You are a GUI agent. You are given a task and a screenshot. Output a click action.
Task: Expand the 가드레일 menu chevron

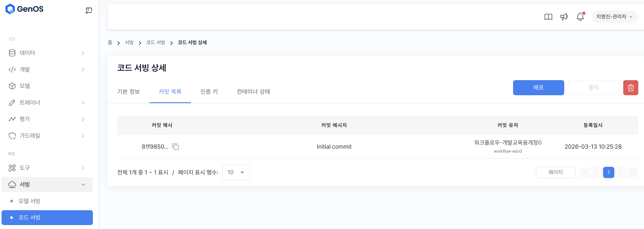83,136
